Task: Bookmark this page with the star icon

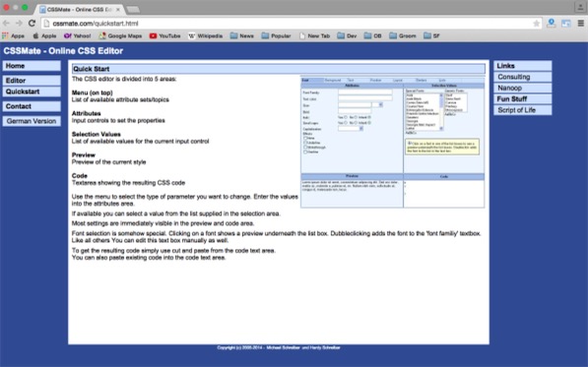Action: (536, 24)
